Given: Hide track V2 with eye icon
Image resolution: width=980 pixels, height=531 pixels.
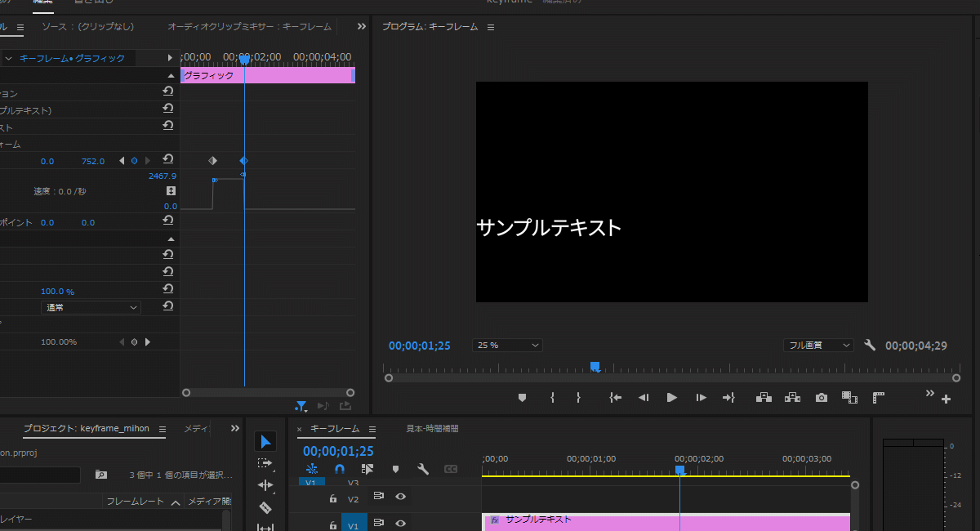Looking at the screenshot, I should tap(400, 497).
